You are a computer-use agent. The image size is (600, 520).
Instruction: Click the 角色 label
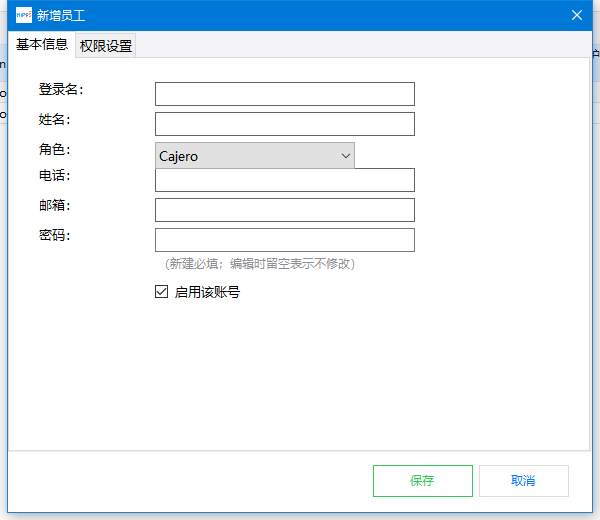(54, 149)
